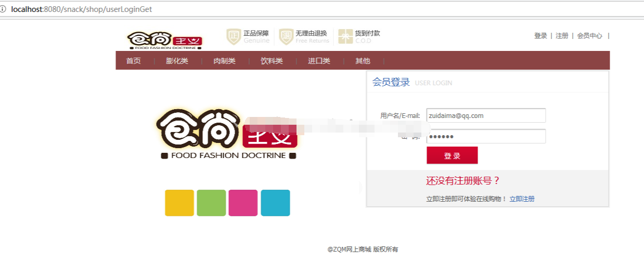Click the USER LOGIN subtitle text
The width and height of the screenshot is (644, 263).
(x=433, y=83)
